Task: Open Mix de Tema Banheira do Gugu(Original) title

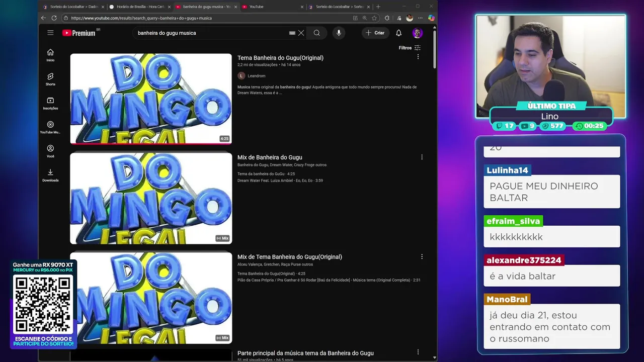Action: coord(290,257)
